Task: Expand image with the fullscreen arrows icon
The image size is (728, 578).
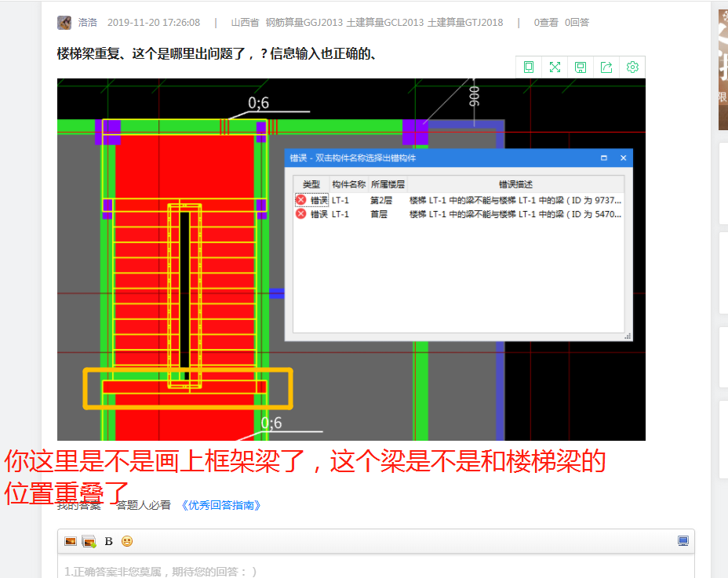Action: click(x=555, y=67)
